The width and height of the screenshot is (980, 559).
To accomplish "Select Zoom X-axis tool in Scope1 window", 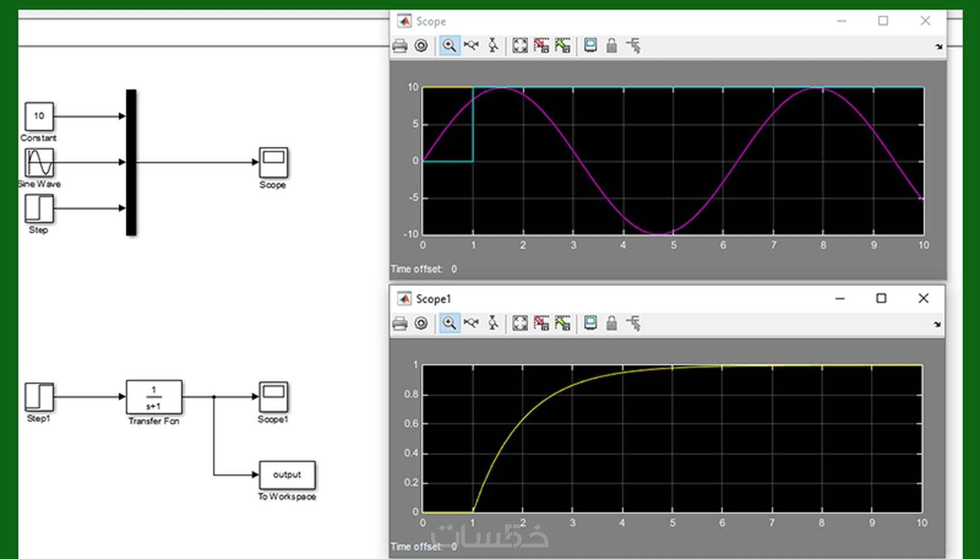I will 472,323.
